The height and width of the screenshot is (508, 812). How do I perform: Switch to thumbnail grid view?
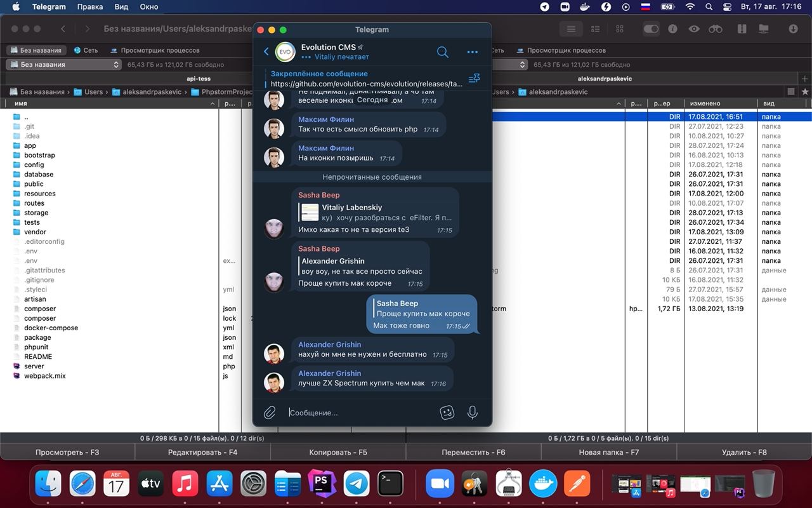(x=620, y=29)
